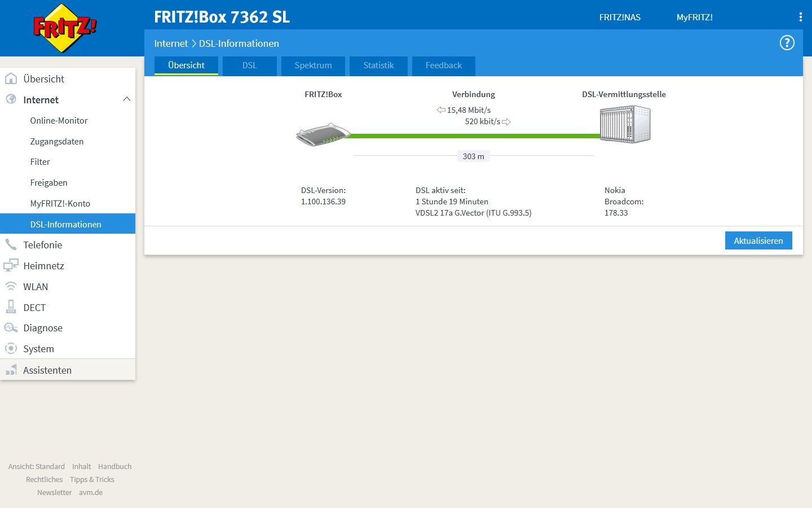Screen dimensions: 812x508
Task: Switch to the Übersicht tab
Action: click(x=186, y=65)
